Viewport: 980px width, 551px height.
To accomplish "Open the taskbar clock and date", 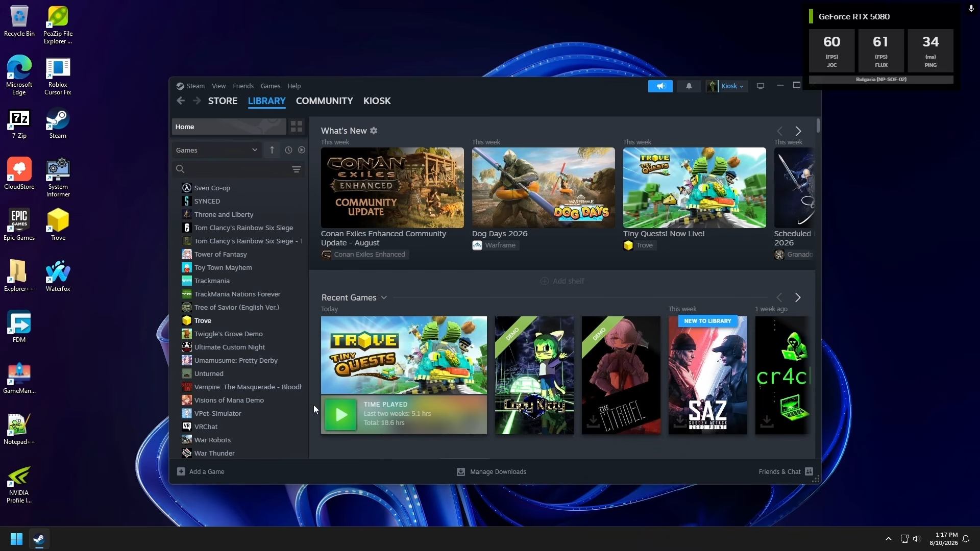I will pos(943,539).
